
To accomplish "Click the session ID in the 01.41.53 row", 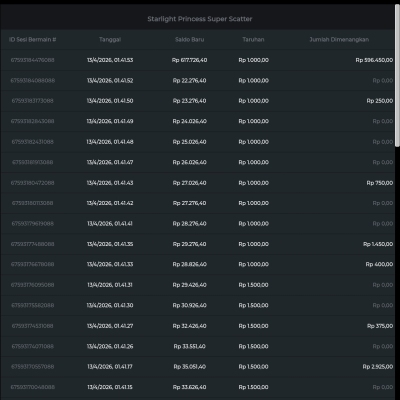I will point(32,60).
